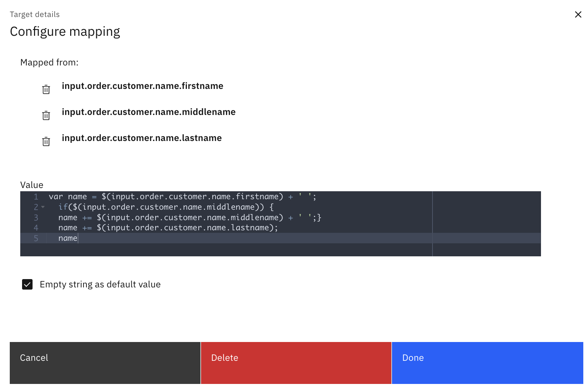Click the final 'name' line in editor
The image size is (588, 389).
click(x=68, y=238)
